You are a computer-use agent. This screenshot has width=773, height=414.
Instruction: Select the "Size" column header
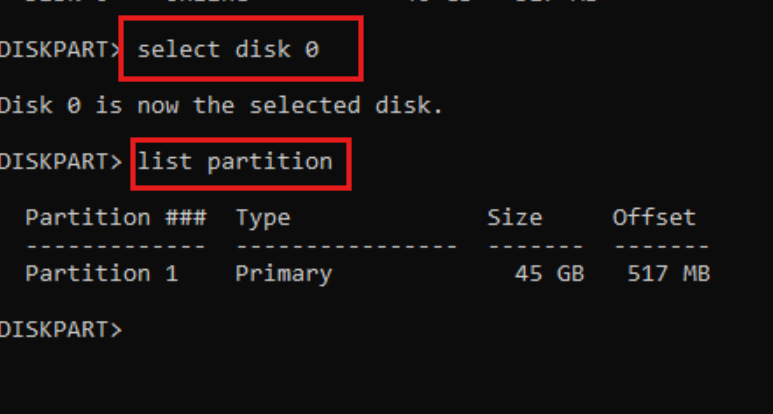(514, 217)
